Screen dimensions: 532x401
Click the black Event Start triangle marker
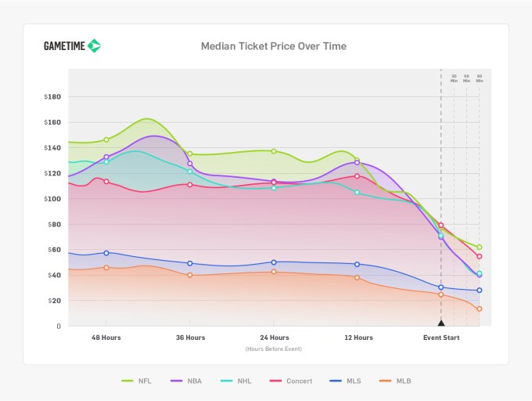(x=440, y=322)
